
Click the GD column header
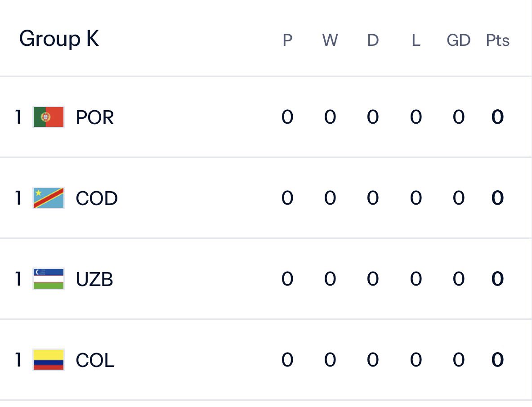458,40
